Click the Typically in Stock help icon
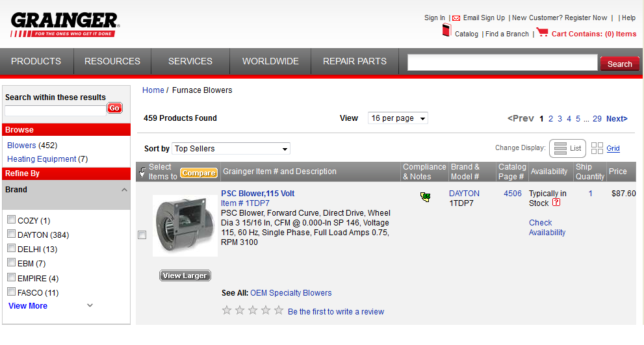This screenshot has width=644, height=345. pyautogui.click(x=556, y=203)
